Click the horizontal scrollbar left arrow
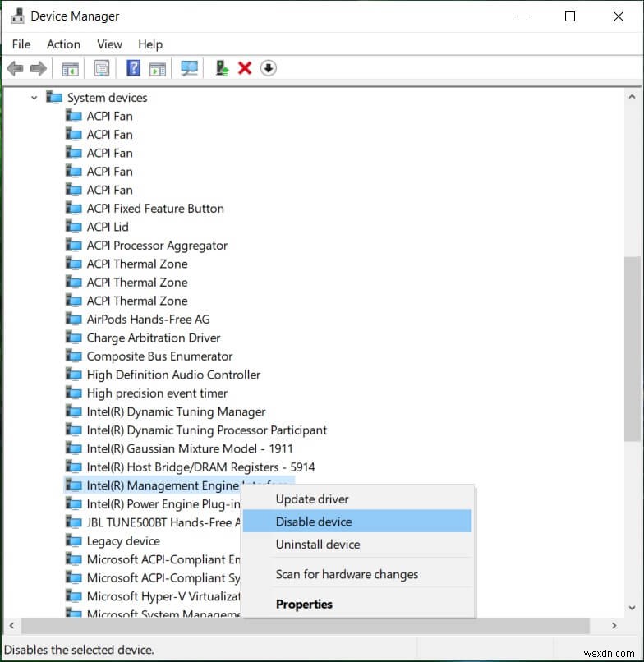This screenshot has width=644, height=662. (11, 625)
